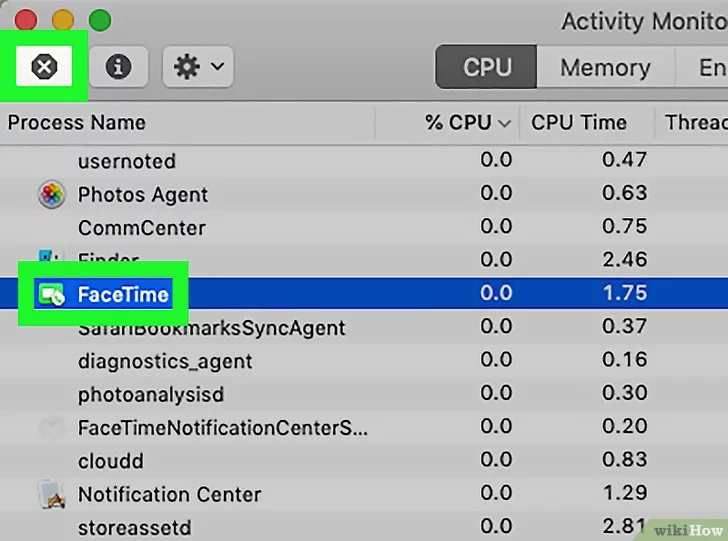Select the Photos Agent process name
Image resolution: width=728 pixels, height=541 pixels.
point(143,195)
